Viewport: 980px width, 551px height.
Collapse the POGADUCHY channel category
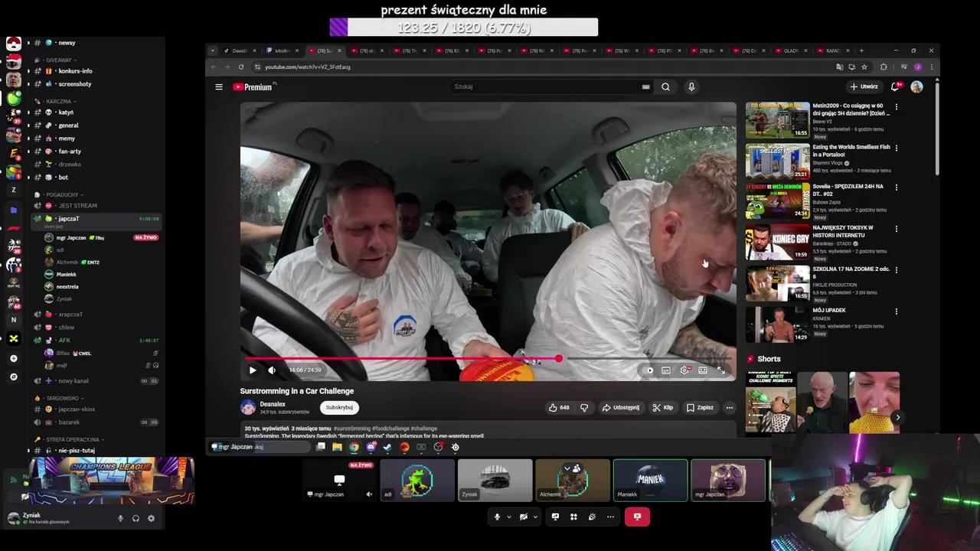[x=63, y=195]
